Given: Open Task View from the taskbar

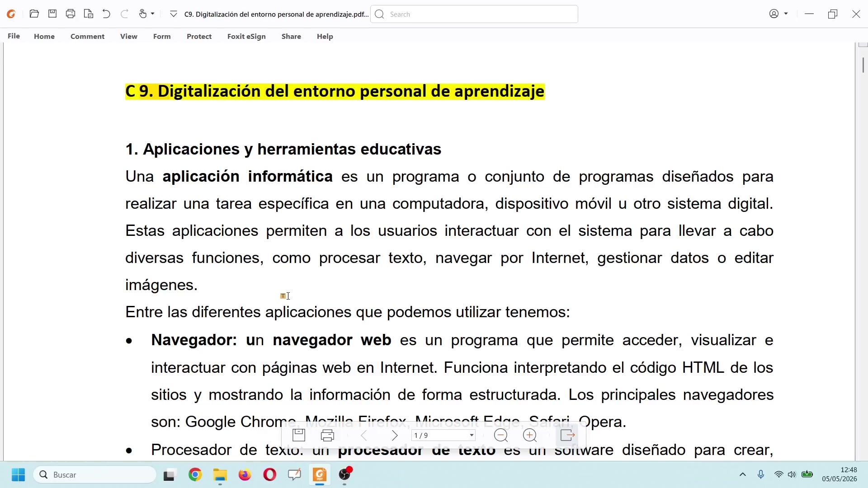Looking at the screenshot, I should 169,475.
